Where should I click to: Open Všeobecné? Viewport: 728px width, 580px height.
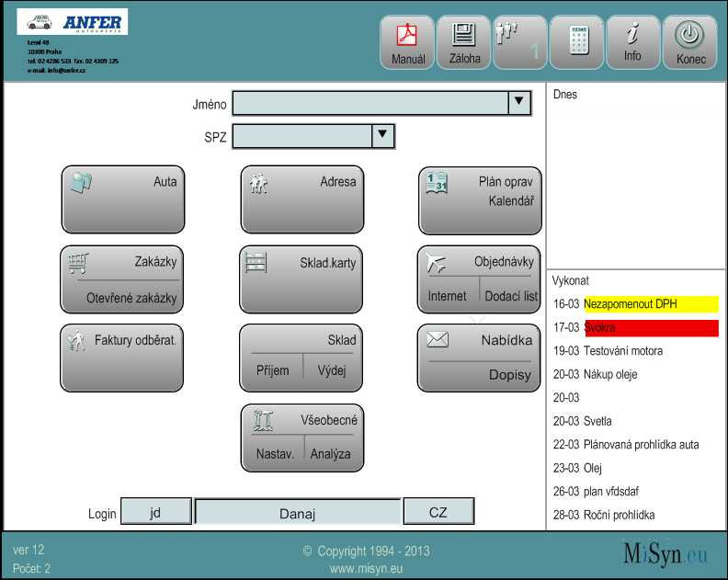[329, 420]
